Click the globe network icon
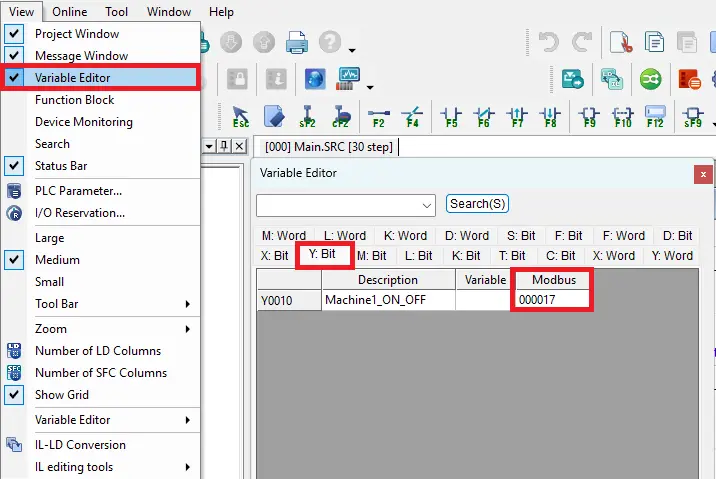Viewport: 716px width, 479px height. pyautogui.click(x=315, y=78)
